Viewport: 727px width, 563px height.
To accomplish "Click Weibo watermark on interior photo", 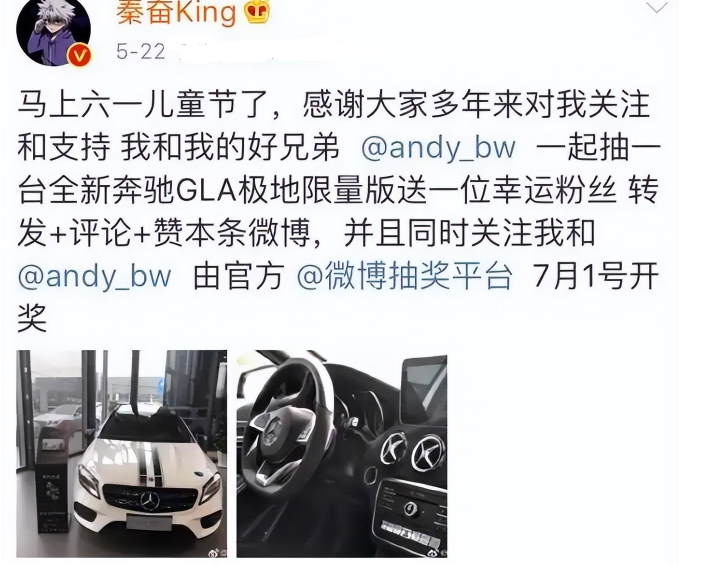I will click(438, 552).
